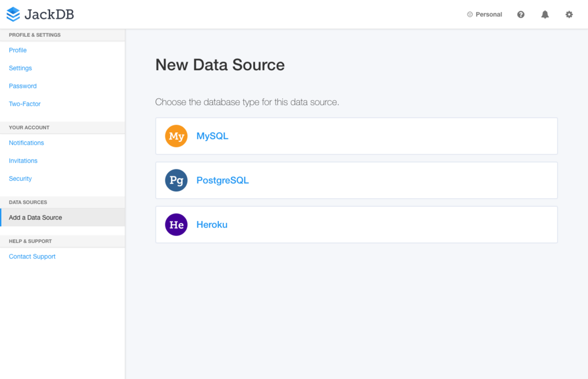Open the notifications bell icon

[545, 14]
